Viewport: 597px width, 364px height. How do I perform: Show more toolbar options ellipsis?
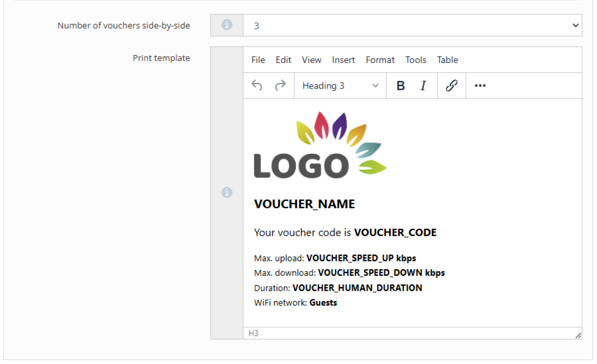[480, 86]
